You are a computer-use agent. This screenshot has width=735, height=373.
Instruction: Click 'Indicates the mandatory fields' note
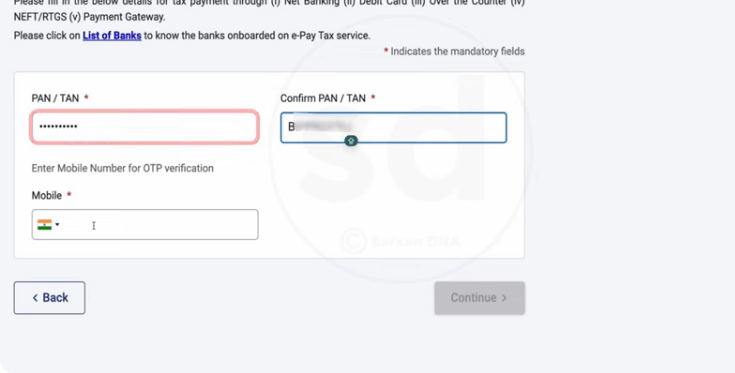[458, 52]
